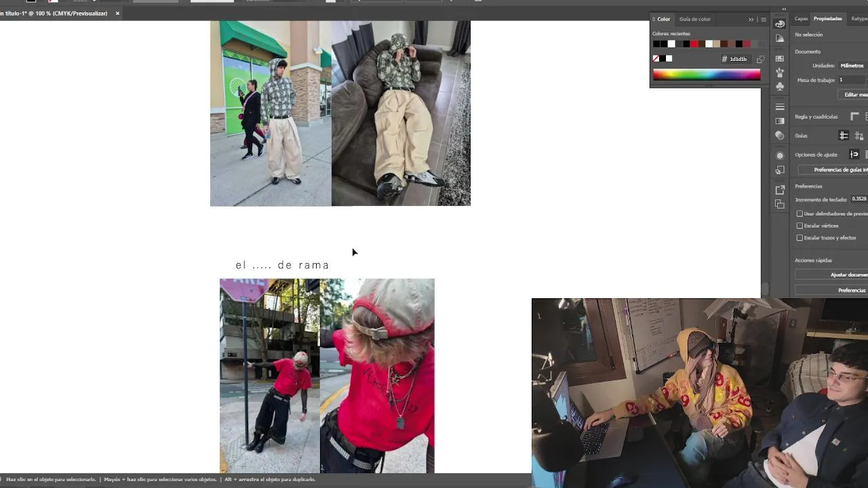Select the untitled document tab
The height and width of the screenshot is (488, 868).
pyautogui.click(x=54, y=13)
